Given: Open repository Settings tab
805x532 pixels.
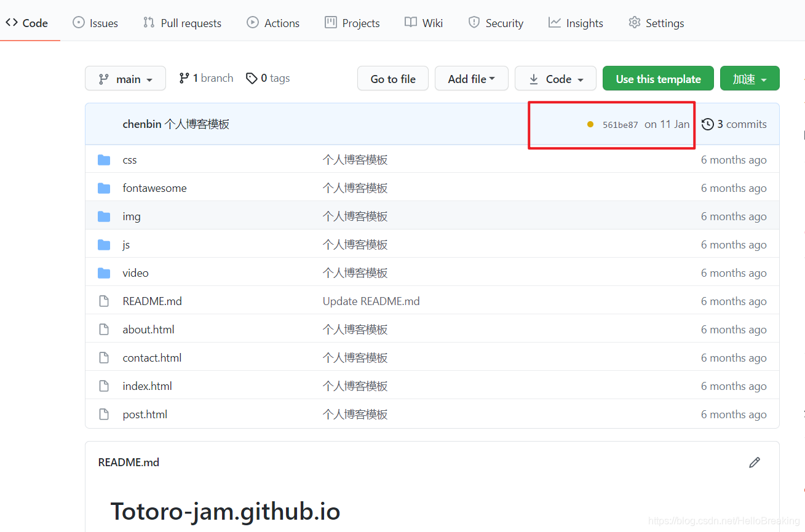Looking at the screenshot, I should point(656,23).
